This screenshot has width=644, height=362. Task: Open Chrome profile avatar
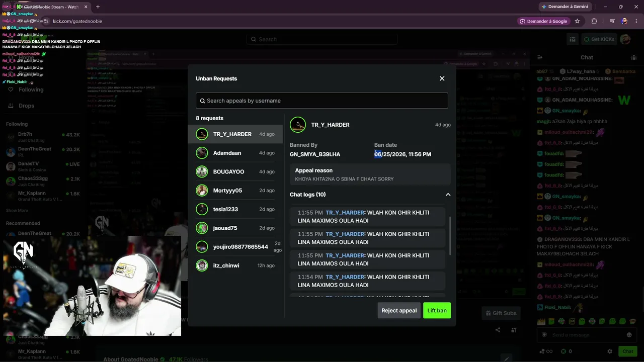click(x=624, y=21)
